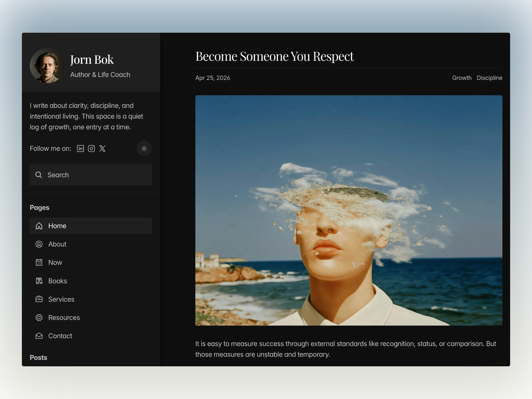Click the books icon beside Books
Viewport: 532px width, 399px height.
[x=39, y=281]
